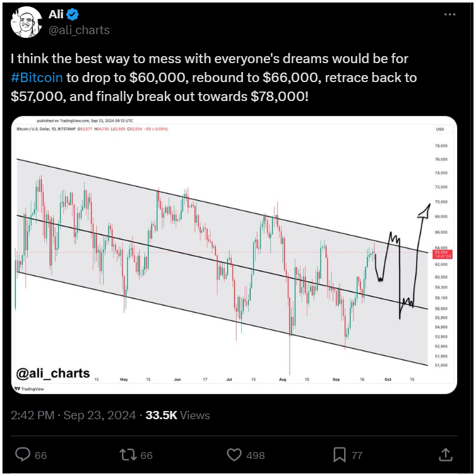Click the red 63,504 current price tag
This screenshot has width=476, height=476.
tap(443, 254)
